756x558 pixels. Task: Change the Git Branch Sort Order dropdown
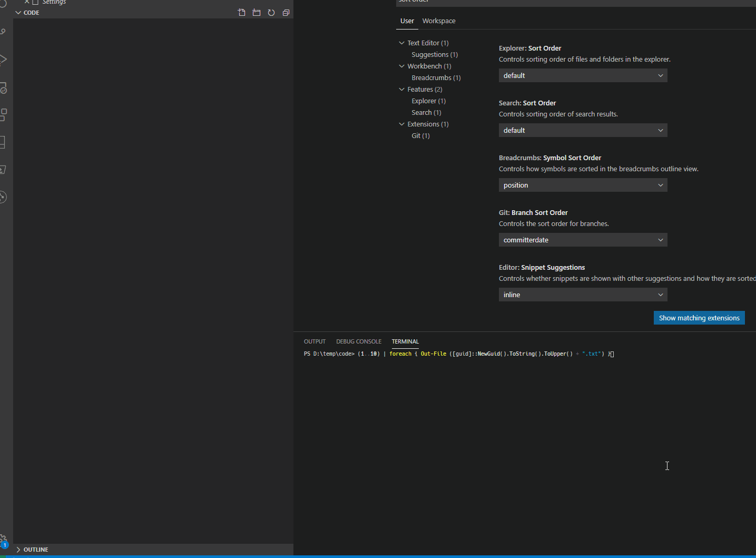point(583,240)
